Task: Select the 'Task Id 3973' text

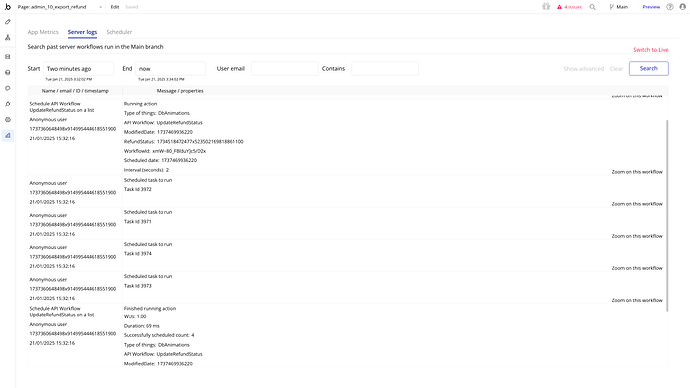Action: 138,286
